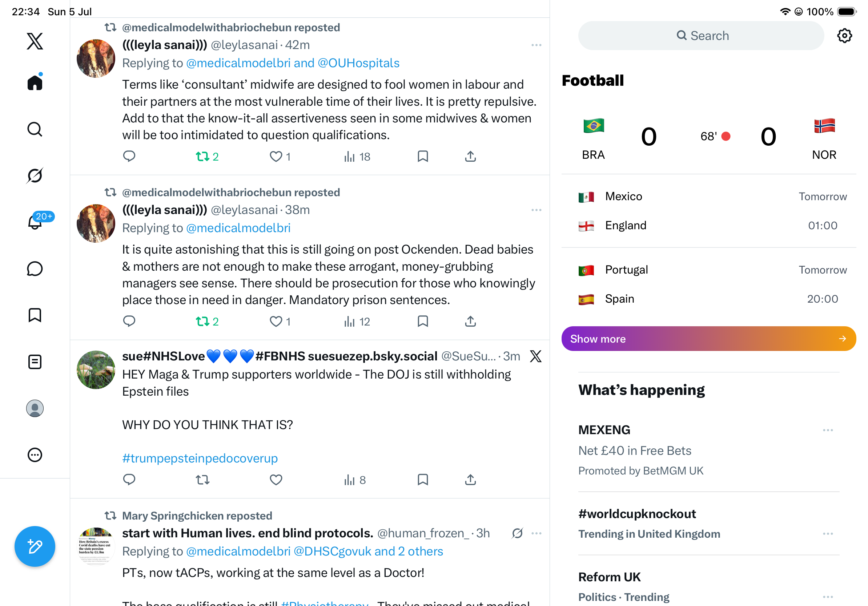
Task: Open more options circle in sidebar
Action: pos(35,455)
